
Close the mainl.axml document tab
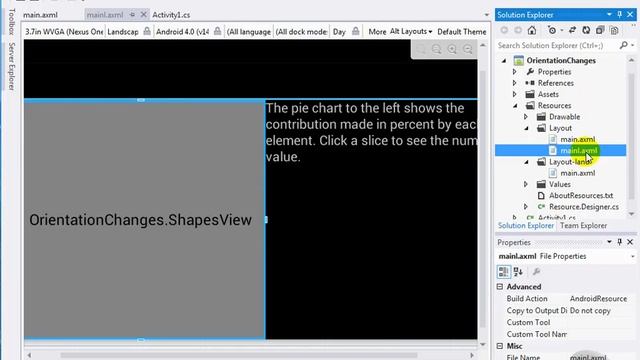[143, 15]
